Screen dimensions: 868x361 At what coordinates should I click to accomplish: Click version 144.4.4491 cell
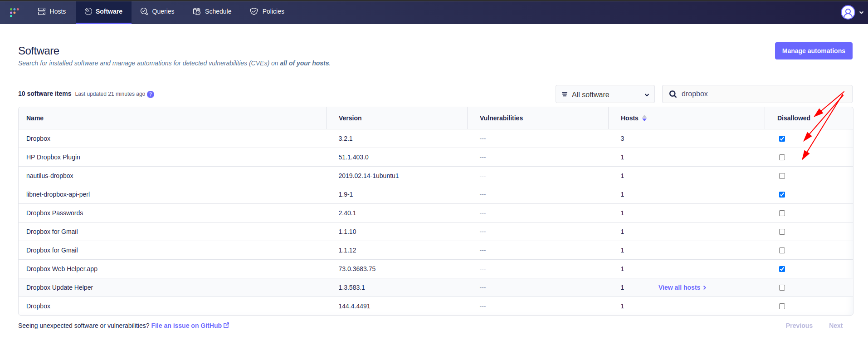pyautogui.click(x=354, y=306)
